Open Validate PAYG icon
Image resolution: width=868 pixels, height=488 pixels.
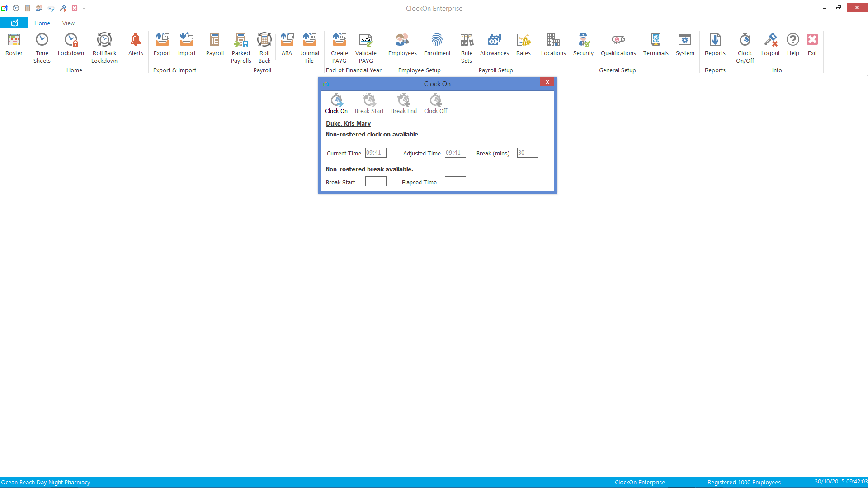366,48
